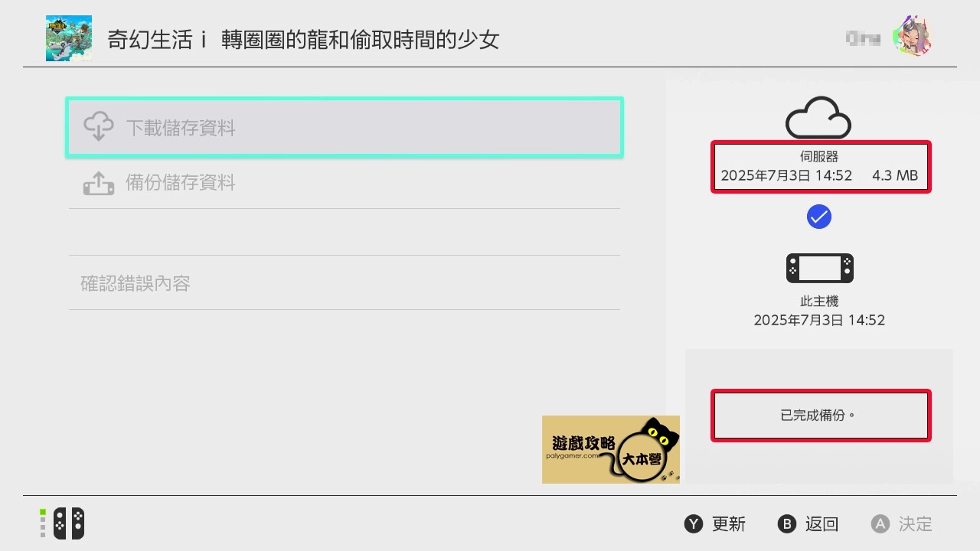Image resolution: width=980 pixels, height=551 pixels.
Task: Click the 決定 label at the bottom
Action: click(x=916, y=524)
